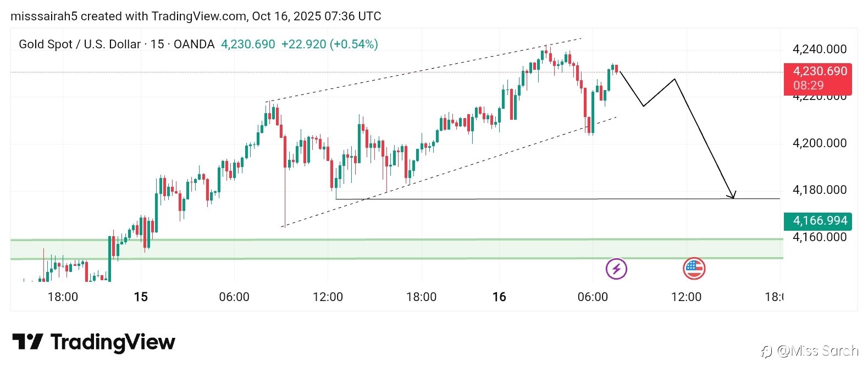Click the OANDA data source label
The image size is (868, 373).
coord(194,44)
